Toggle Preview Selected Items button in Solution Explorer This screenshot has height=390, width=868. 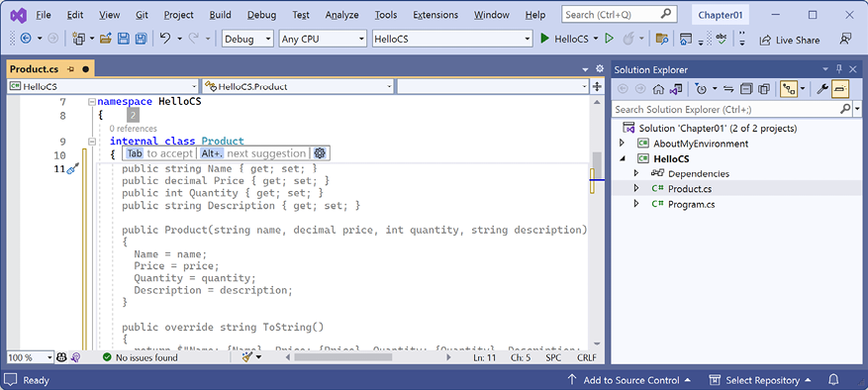pos(840,89)
